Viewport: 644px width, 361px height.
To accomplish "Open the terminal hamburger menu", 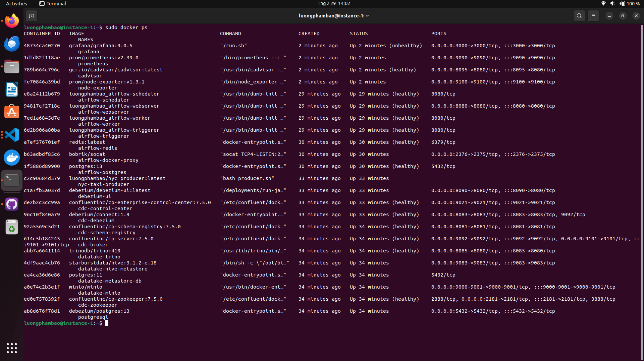I will [593, 16].
